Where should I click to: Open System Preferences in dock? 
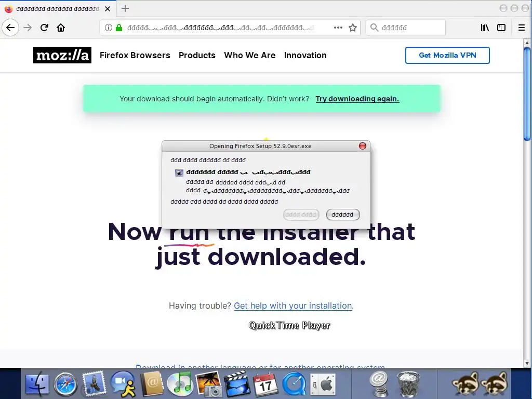pyautogui.click(x=323, y=384)
